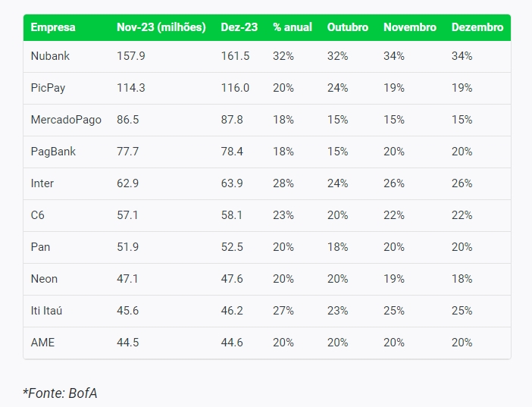
Task: Select the Neon row label
Action: point(44,279)
